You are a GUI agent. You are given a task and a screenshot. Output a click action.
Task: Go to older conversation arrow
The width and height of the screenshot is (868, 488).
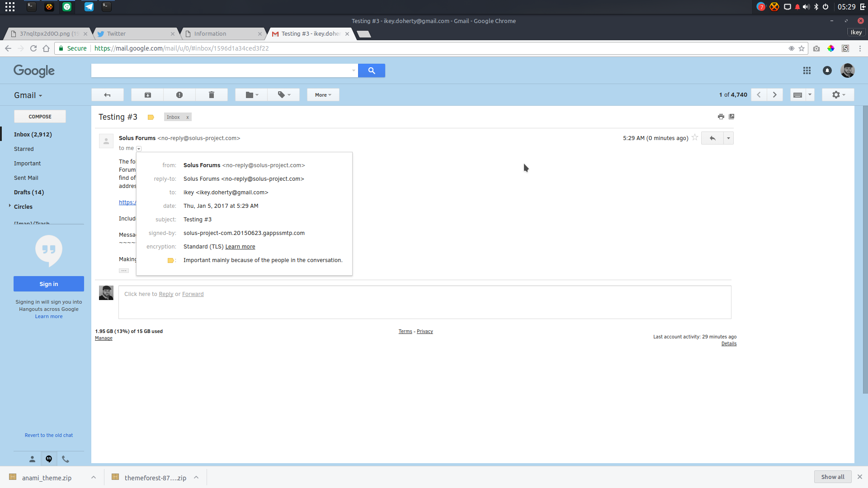[775, 95]
